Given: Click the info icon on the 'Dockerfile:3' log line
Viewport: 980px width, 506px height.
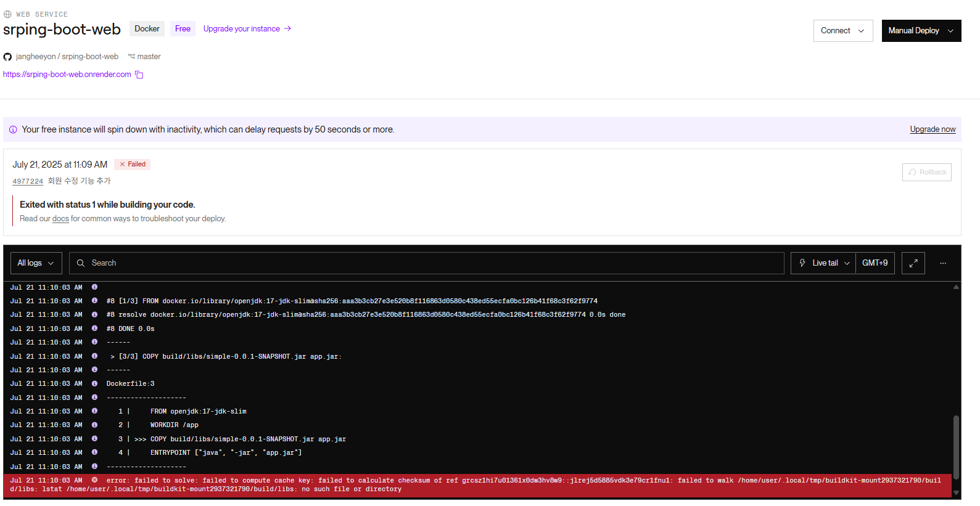Looking at the screenshot, I should click(94, 383).
